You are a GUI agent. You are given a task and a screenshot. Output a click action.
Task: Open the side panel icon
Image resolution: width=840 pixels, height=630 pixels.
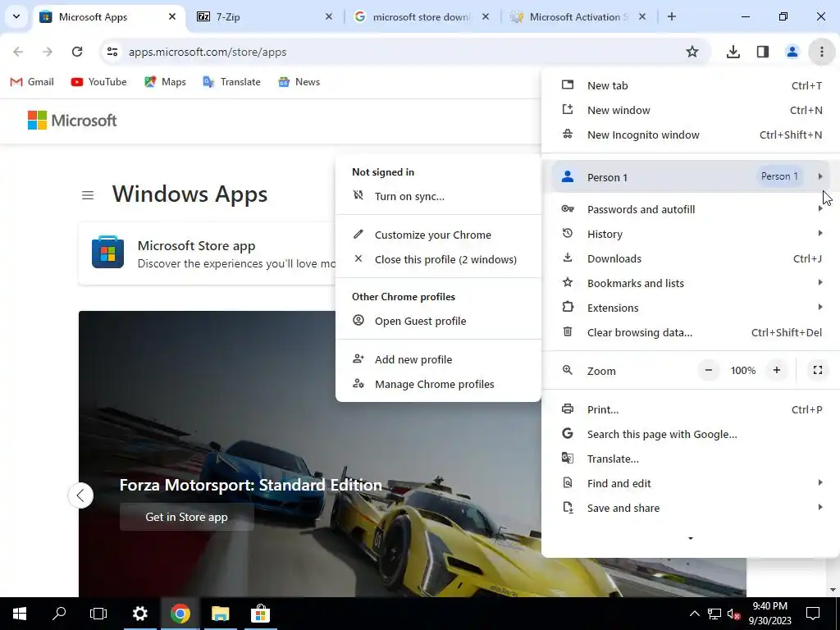762,52
